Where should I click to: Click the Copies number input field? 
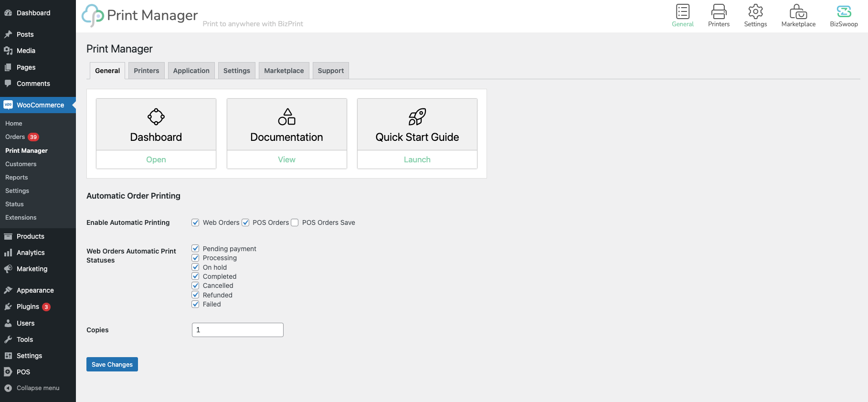tap(238, 330)
